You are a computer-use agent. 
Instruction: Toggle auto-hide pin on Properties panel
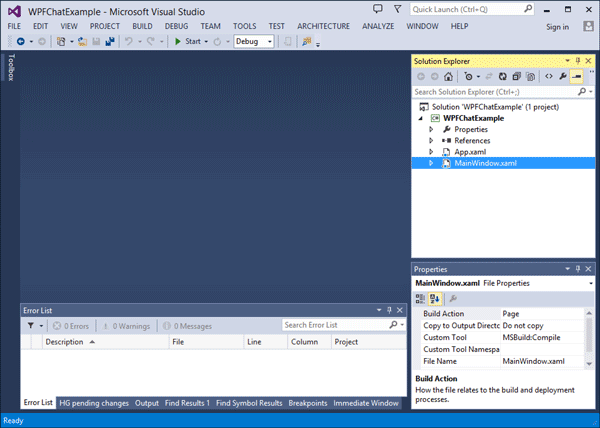coord(578,269)
